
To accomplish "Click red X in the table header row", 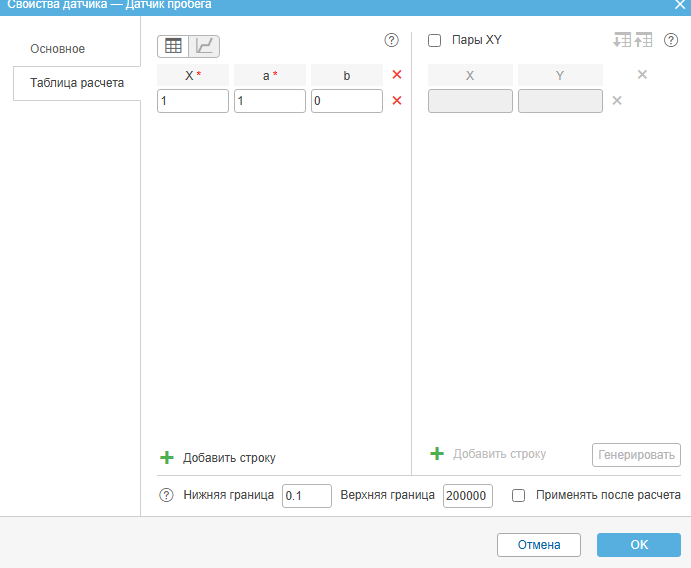I will (397, 75).
